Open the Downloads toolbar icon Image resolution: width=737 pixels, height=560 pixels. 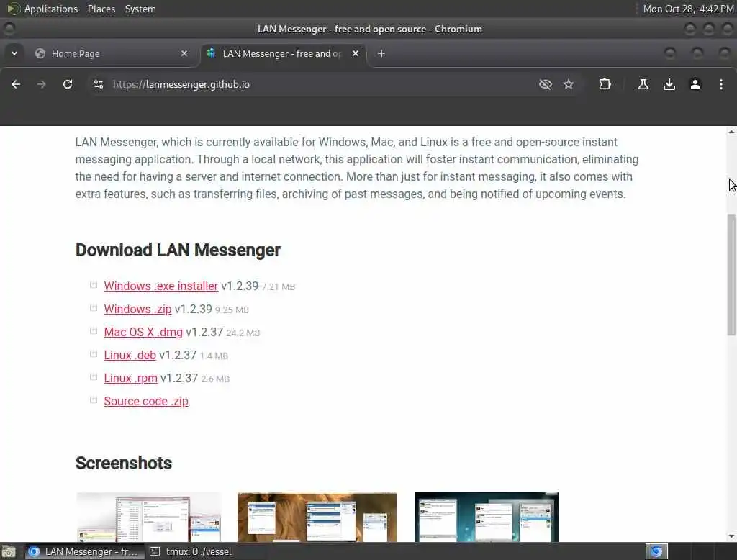pos(669,84)
